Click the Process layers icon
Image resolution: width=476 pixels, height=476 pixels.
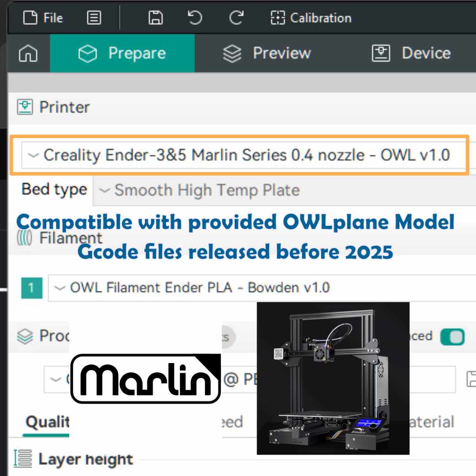point(25,336)
